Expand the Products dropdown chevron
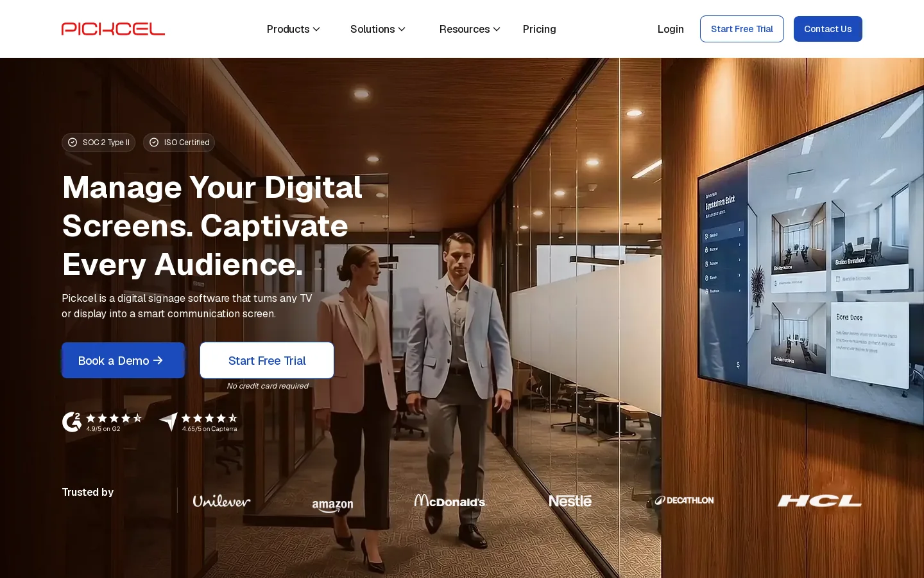 point(316,30)
